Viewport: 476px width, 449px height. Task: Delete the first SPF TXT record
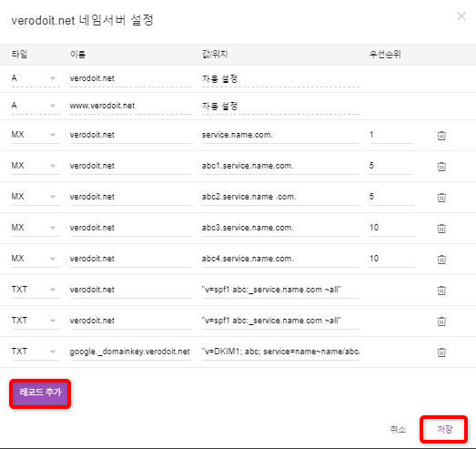(x=441, y=291)
